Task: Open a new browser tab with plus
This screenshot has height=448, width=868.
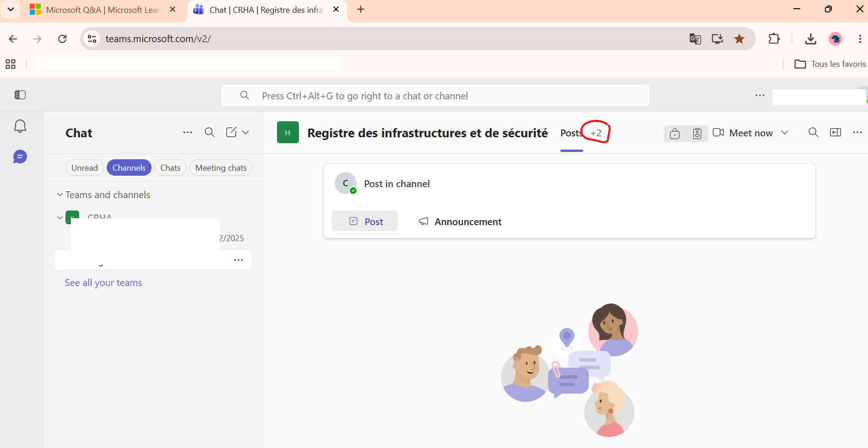Action: [361, 9]
